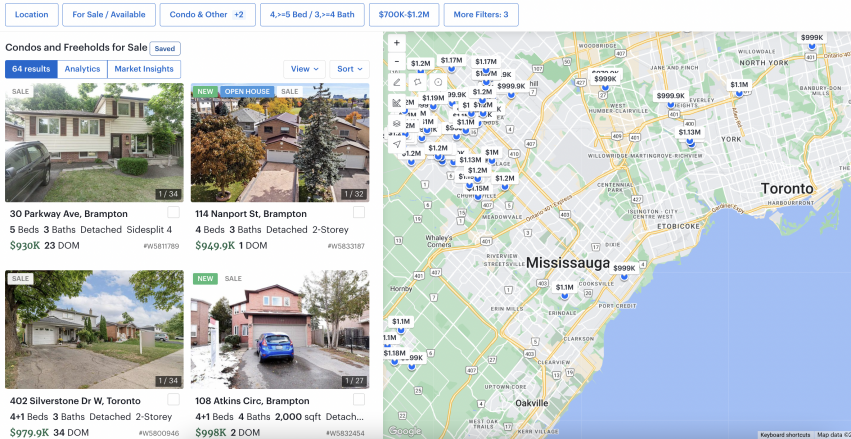
Task: Open the $700K-$1.2M price filter
Action: click(404, 15)
